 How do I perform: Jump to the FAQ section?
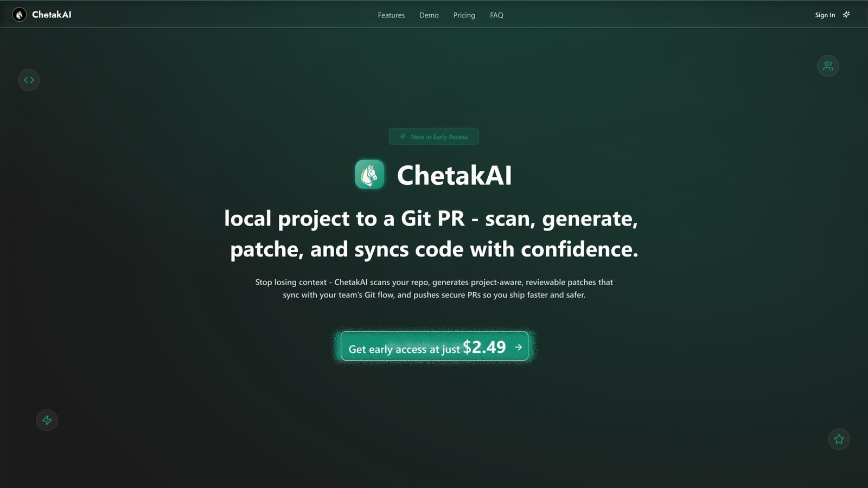point(496,15)
